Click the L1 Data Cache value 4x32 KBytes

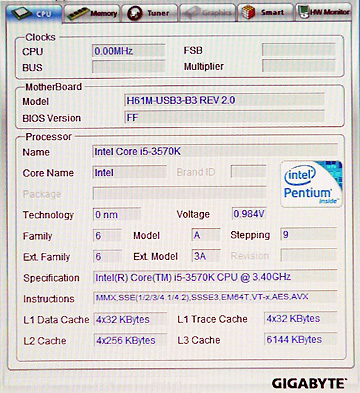click(130, 319)
